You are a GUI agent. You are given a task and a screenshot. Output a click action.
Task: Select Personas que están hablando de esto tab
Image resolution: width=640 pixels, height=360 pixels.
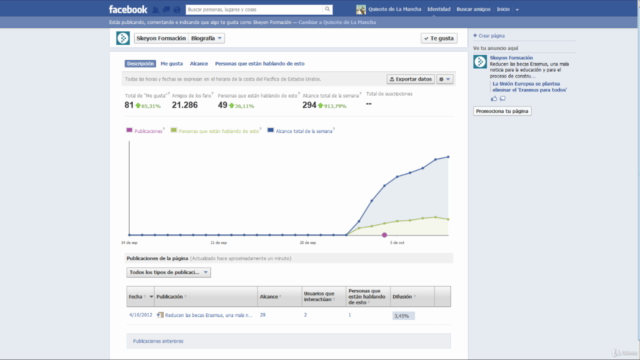click(x=260, y=64)
